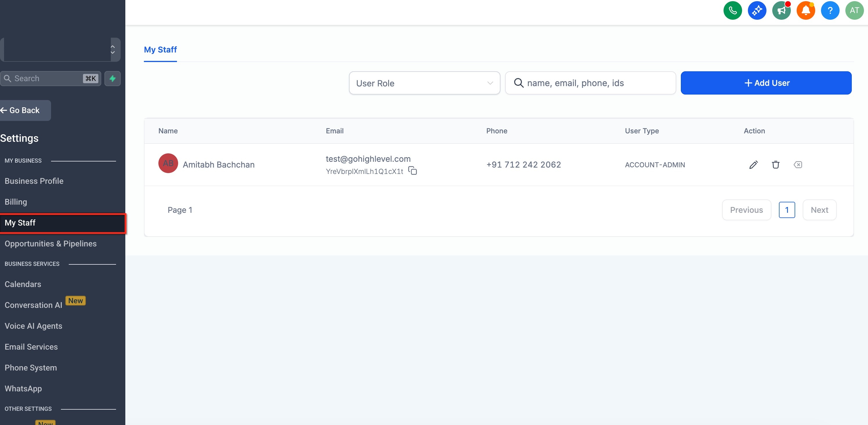Copy the user ID YreVbrpIXmlLh1Q1cX1t
Viewport: 868px width, 425px height.
point(413,171)
